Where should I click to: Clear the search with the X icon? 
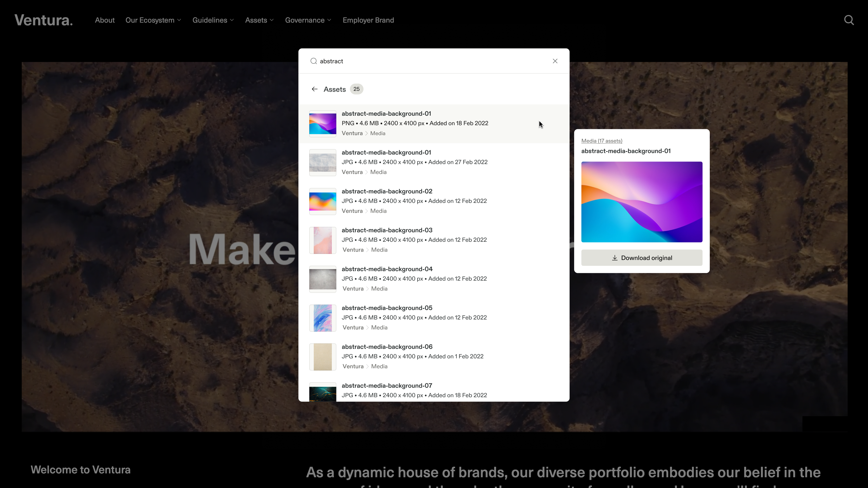coord(555,61)
